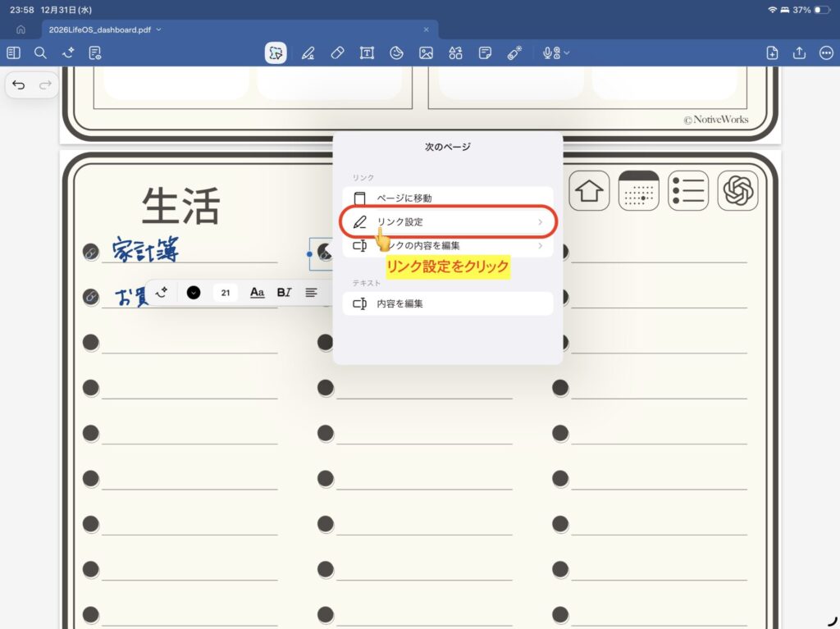The image size is (840, 629).
Task: Open the search magnifier
Action: [40, 53]
